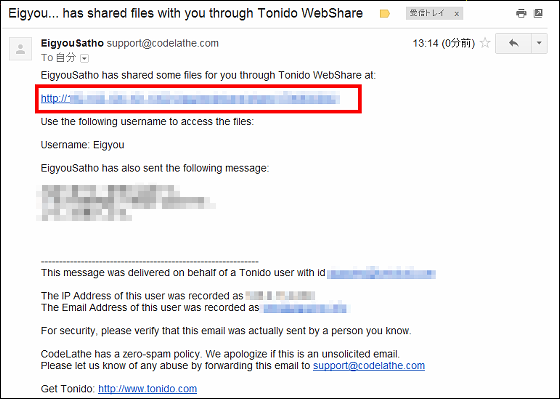Viewport: 560px width, 399px height.
Task: Click the blurred message body text
Action: tap(125, 203)
